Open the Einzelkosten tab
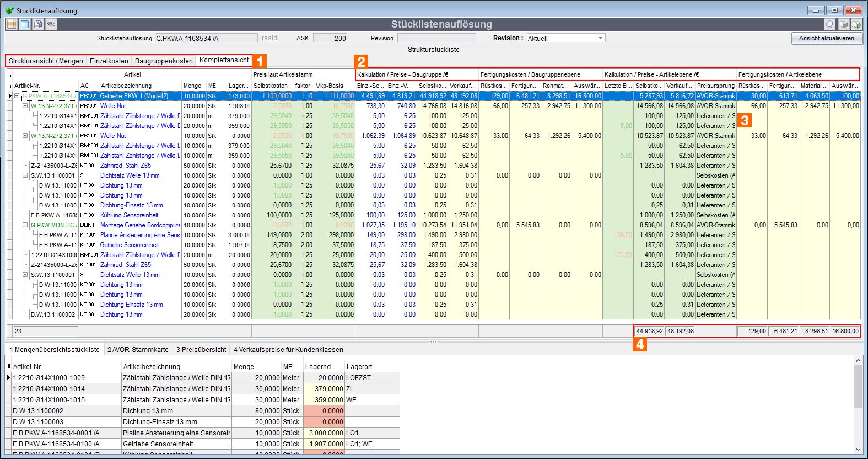The image size is (868, 459). pyautogui.click(x=109, y=61)
